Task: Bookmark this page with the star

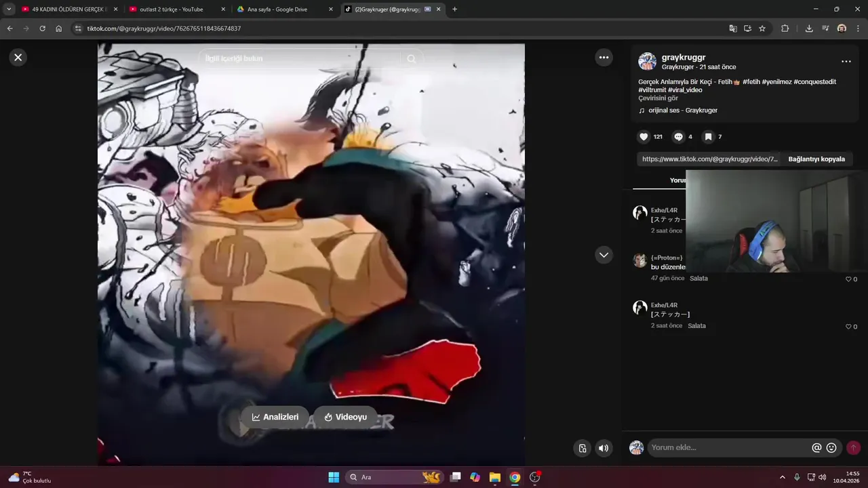Action: [762, 28]
